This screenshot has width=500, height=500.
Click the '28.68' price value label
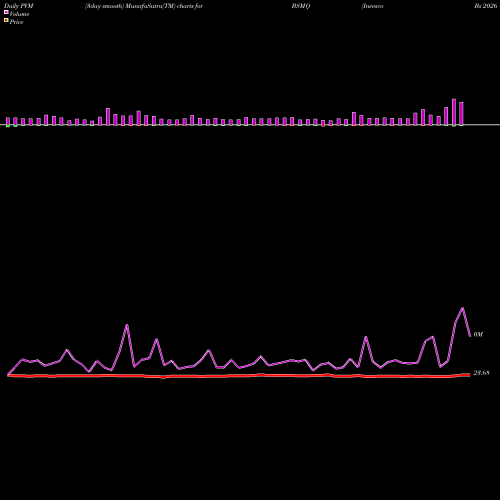click(481, 373)
